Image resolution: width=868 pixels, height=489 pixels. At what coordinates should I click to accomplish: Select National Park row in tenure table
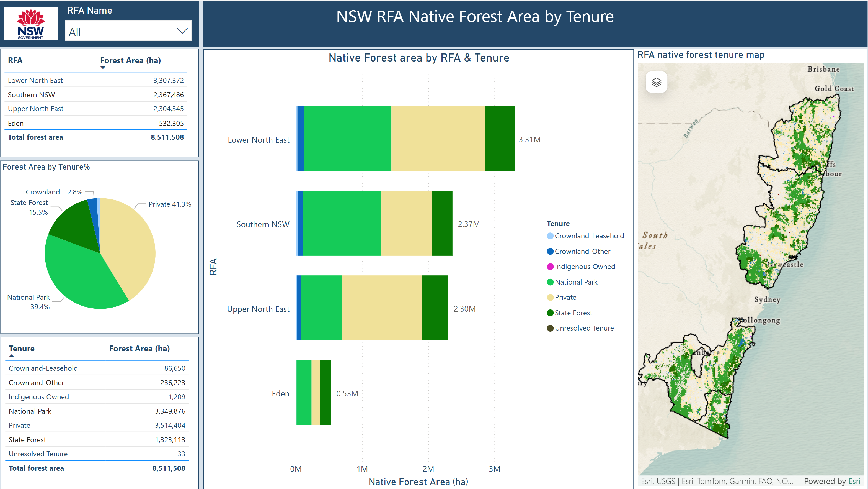(97, 411)
